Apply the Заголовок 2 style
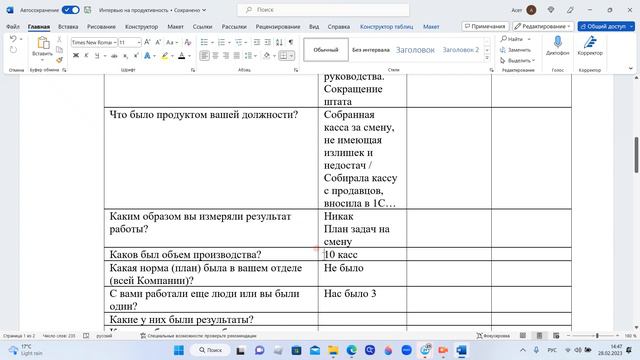 pos(461,50)
